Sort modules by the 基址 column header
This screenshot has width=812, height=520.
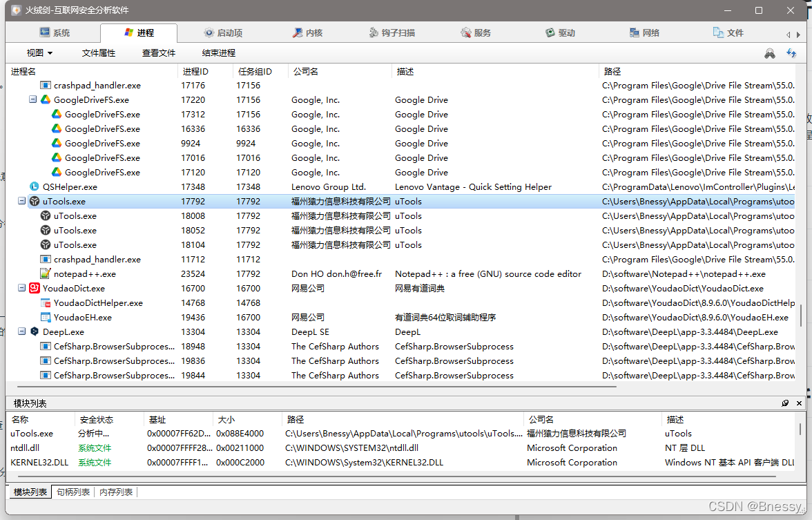[x=178, y=420]
